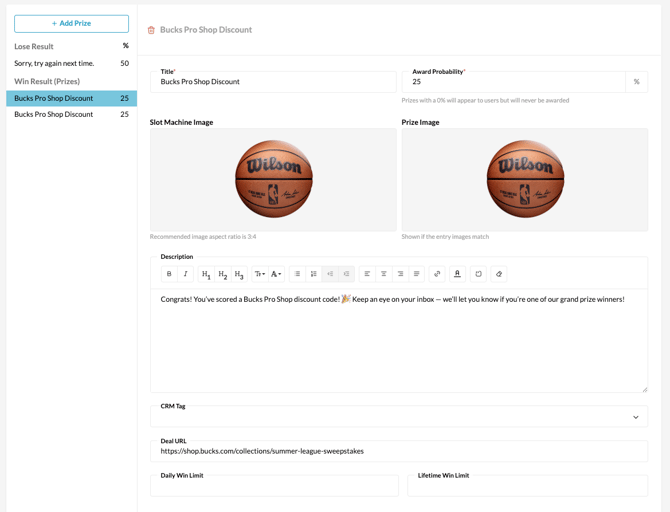Toggle italic formatting in description editor

[x=185, y=274]
